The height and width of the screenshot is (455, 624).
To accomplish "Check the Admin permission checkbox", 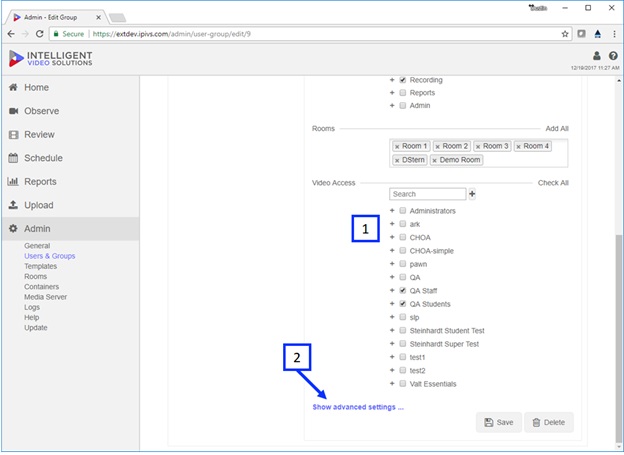I will click(403, 105).
